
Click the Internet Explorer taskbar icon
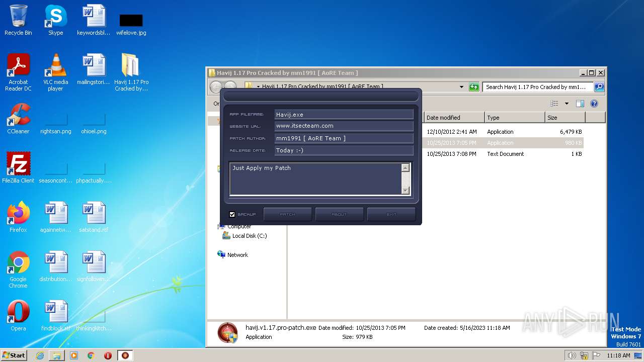pyautogui.click(x=40, y=355)
